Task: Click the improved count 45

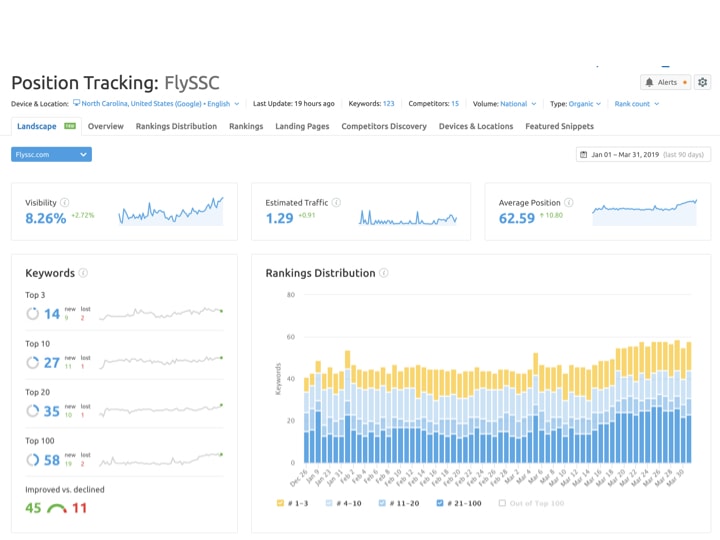Action: click(33, 508)
